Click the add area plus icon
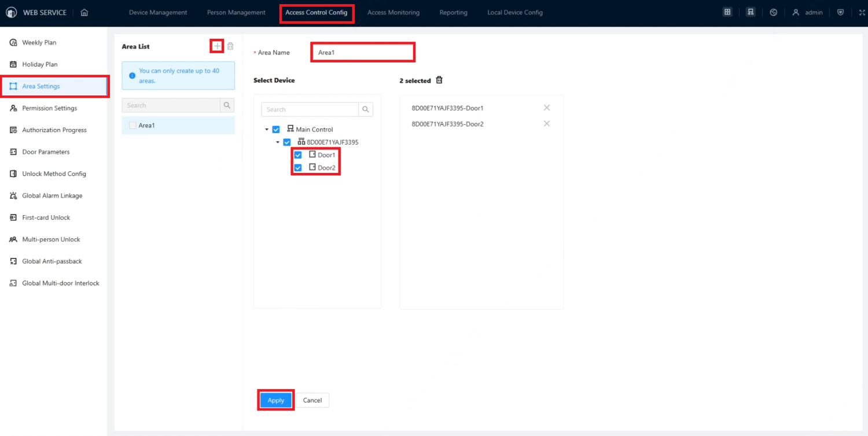This screenshot has width=868, height=436. pyautogui.click(x=217, y=46)
